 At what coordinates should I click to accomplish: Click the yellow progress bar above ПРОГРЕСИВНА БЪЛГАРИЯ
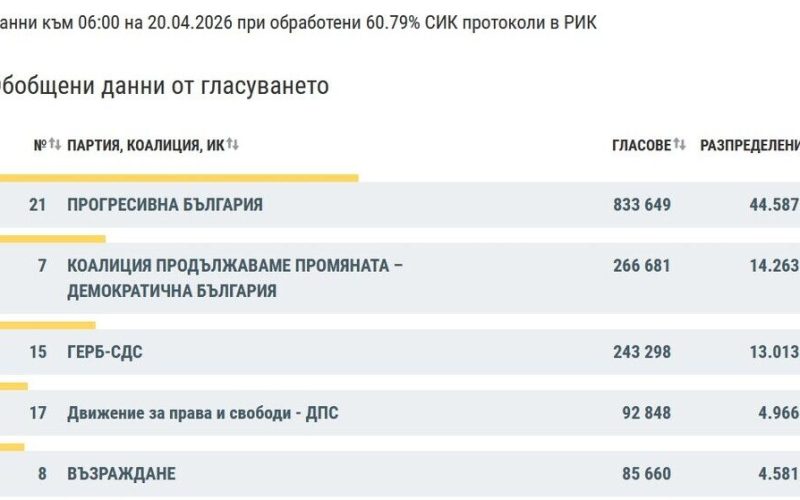pyautogui.click(x=178, y=178)
